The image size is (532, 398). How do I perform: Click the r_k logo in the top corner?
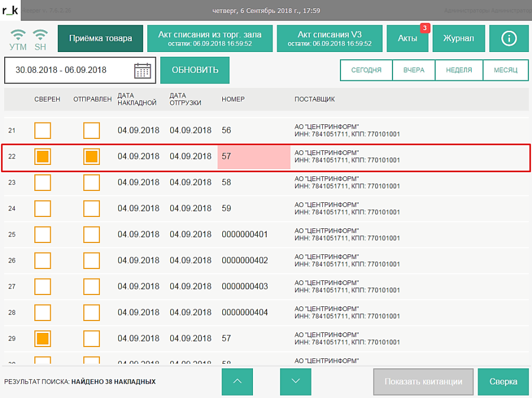pos(11,10)
